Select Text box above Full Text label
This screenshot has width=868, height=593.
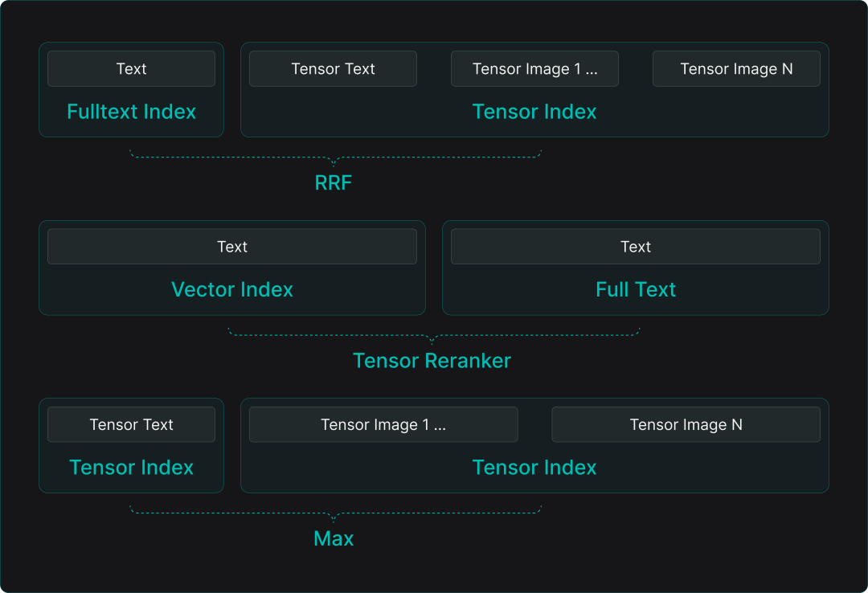point(636,247)
